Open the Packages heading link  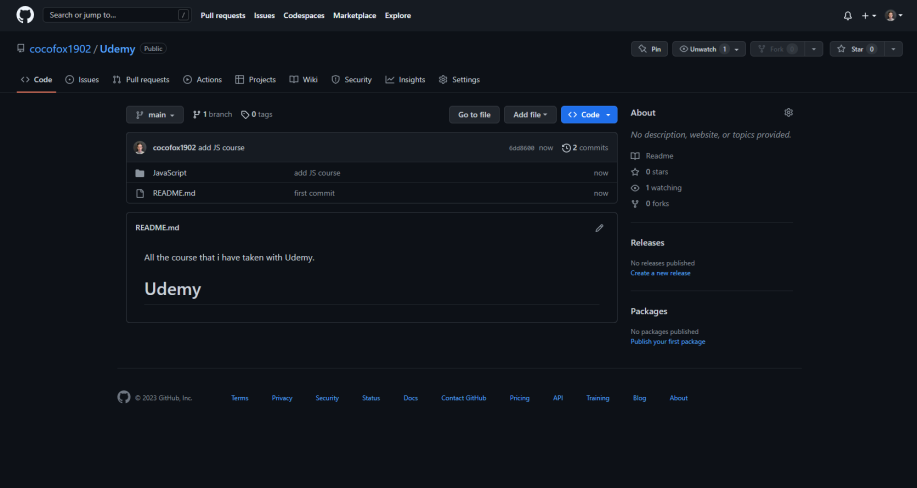[x=649, y=311]
